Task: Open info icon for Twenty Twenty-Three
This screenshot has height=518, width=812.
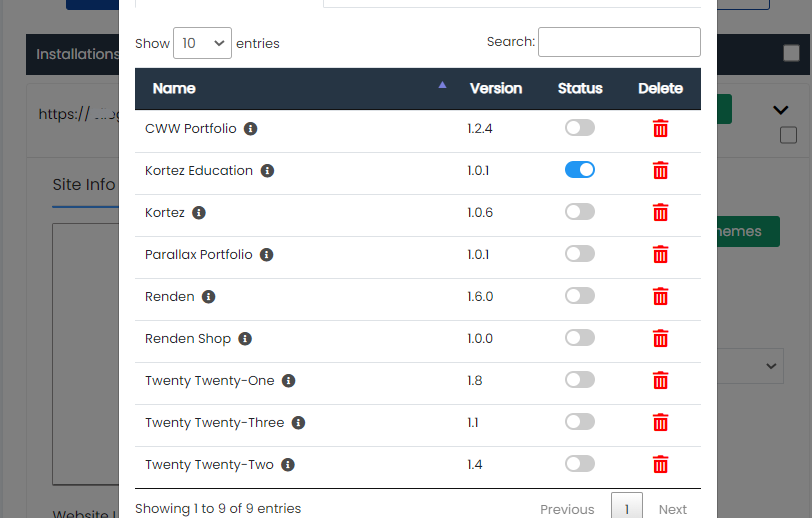Action: [298, 422]
